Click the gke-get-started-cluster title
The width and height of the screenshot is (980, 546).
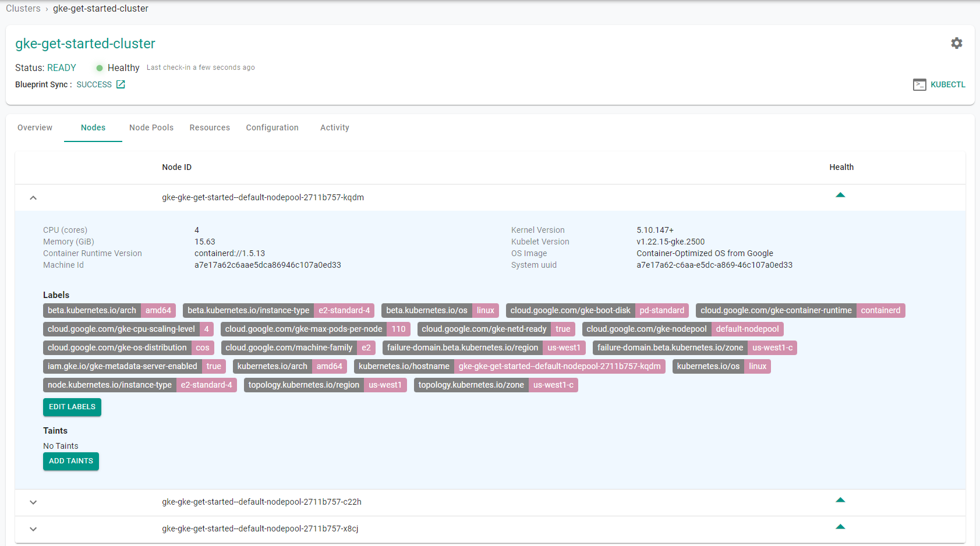pyautogui.click(x=85, y=44)
